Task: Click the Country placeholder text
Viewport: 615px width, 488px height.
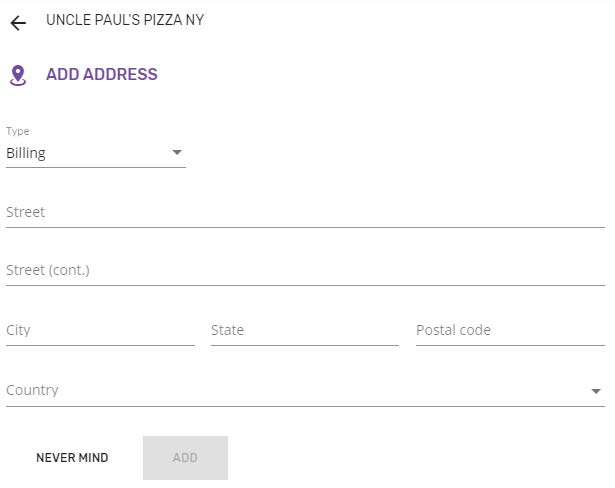Action: (x=32, y=390)
